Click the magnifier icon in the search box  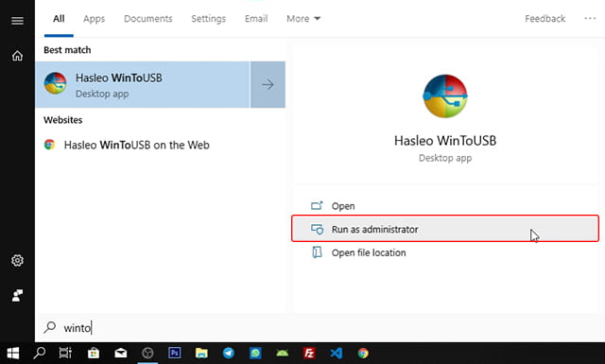pos(50,327)
